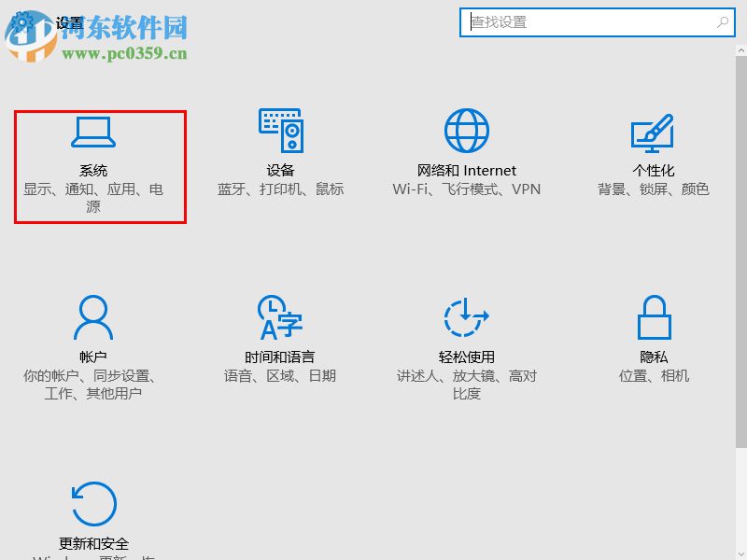The height and width of the screenshot is (560, 747).
Task: Open 时间和语言 settings
Action: (x=280, y=336)
